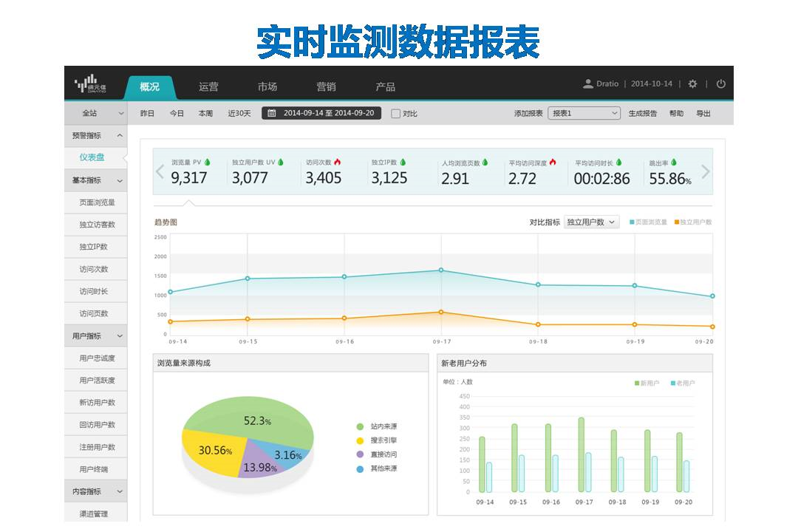Click the 帮助 link
Viewport: 798px width, 532px height.
click(x=676, y=114)
